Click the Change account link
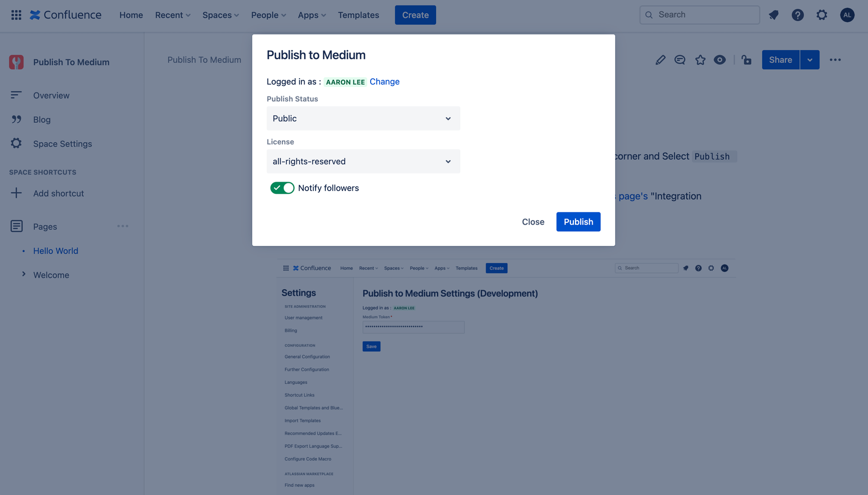The height and width of the screenshot is (495, 868). click(x=384, y=81)
